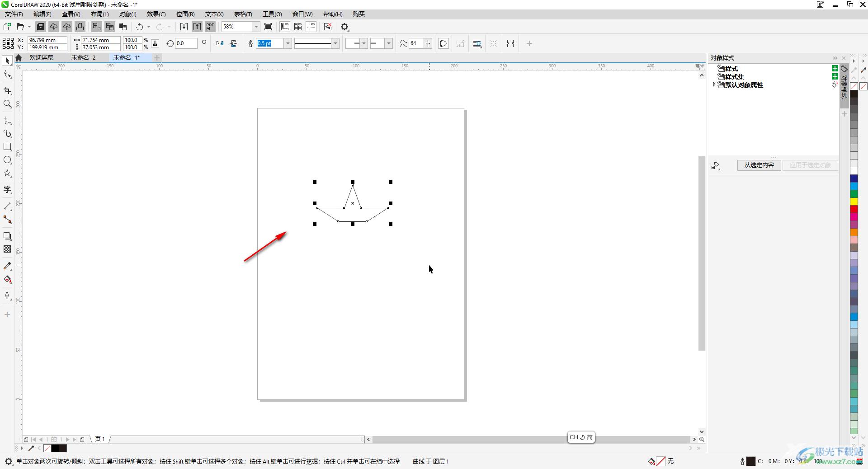The width and height of the screenshot is (868, 469).
Task: Open the Options gear icon
Action: point(345,27)
